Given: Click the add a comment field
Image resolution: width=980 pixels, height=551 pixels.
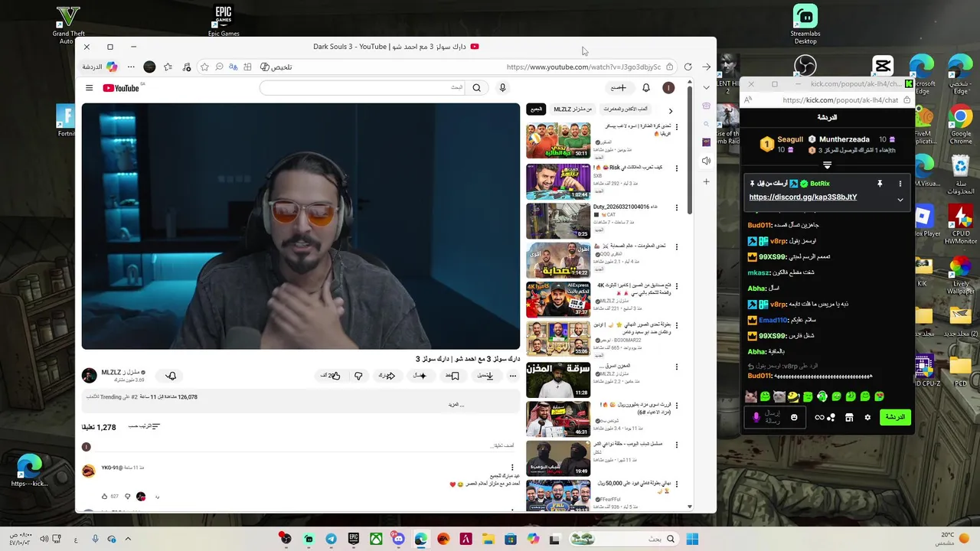Looking at the screenshot, I should [x=306, y=445].
